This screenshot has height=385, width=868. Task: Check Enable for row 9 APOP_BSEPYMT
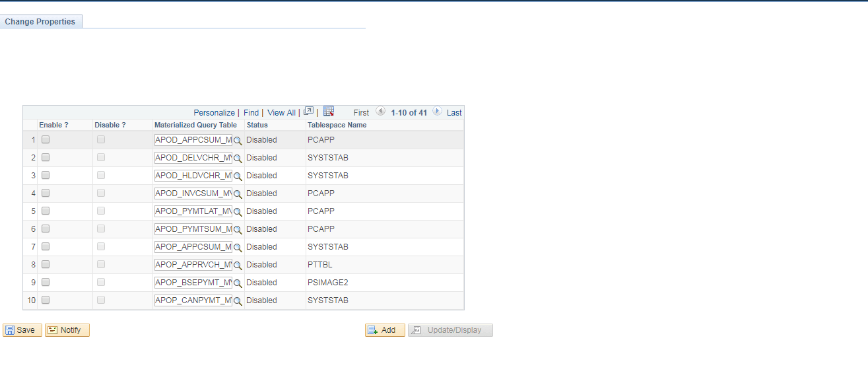click(x=46, y=282)
